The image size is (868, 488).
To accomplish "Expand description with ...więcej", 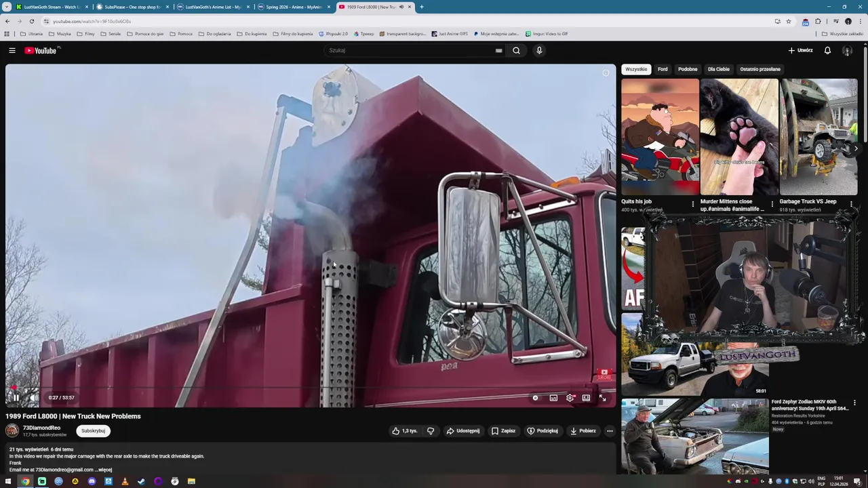I will tap(103, 469).
